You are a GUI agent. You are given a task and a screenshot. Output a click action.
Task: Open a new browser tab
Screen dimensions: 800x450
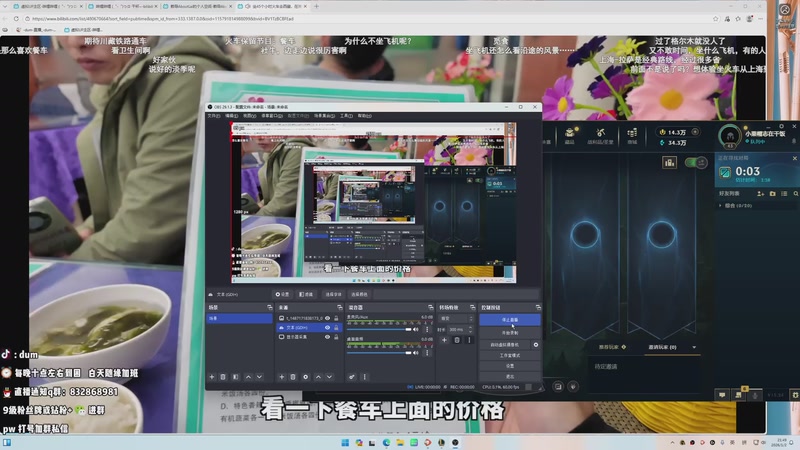pyautogui.click(x=316, y=7)
